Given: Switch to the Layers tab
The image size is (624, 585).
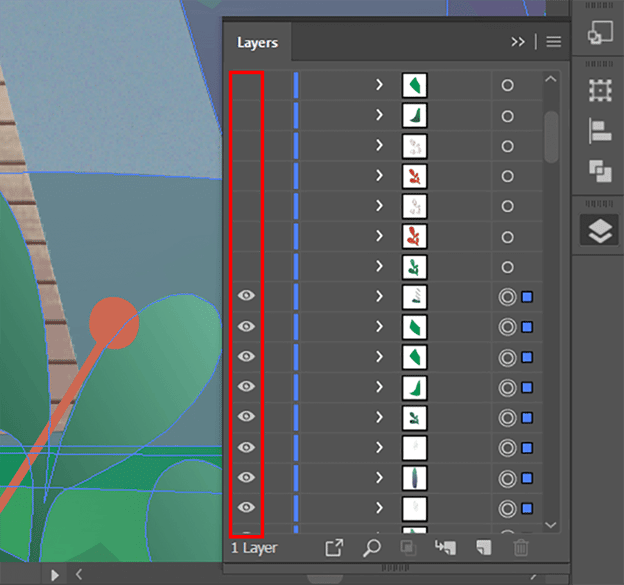Looking at the screenshot, I should 257,43.
